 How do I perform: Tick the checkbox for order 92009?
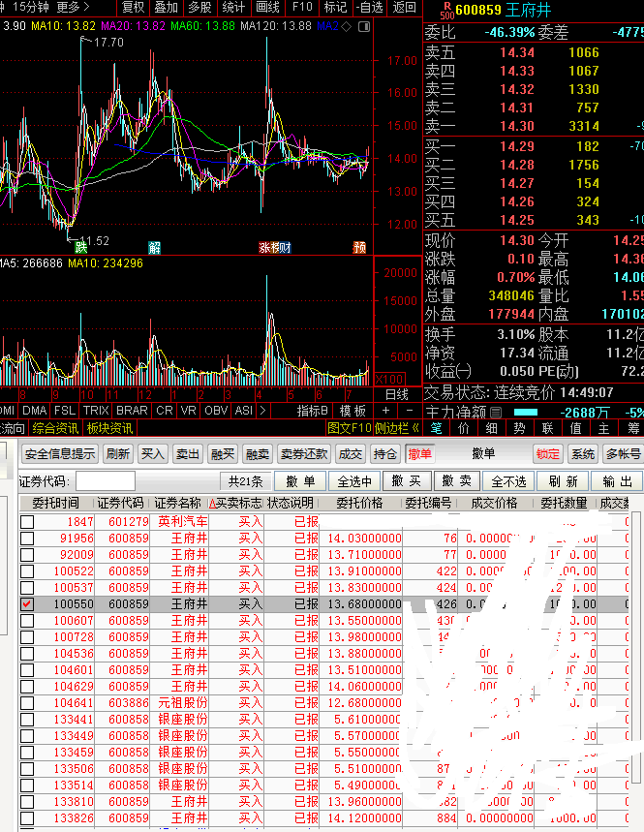click(27, 554)
